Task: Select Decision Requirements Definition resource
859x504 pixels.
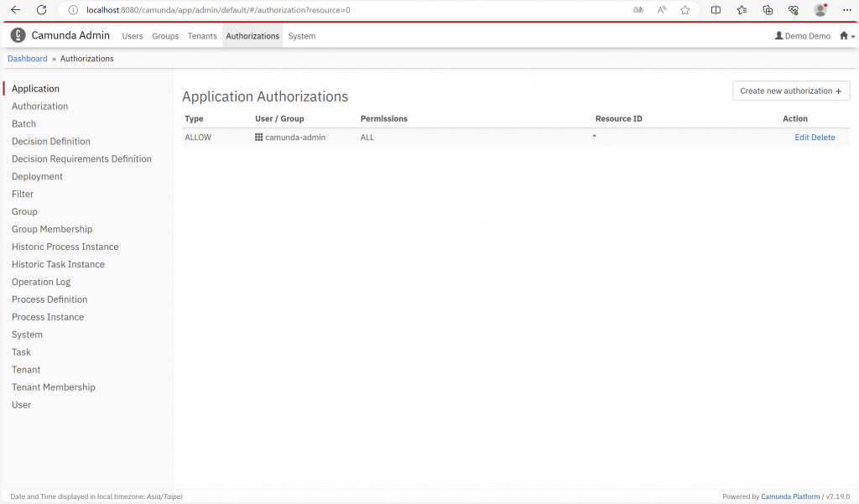Action: pos(81,158)
